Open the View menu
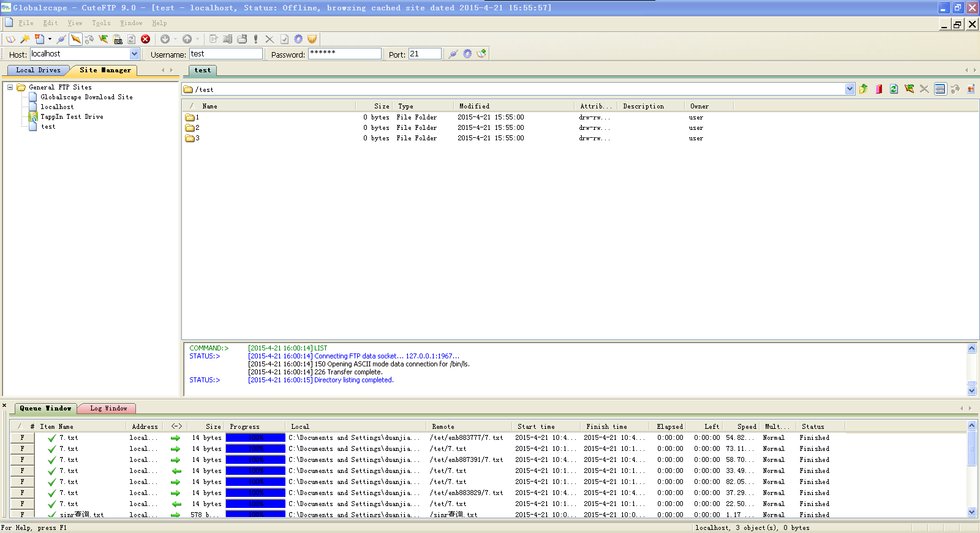This screenshot has height=533, width=980. (75, 23)
